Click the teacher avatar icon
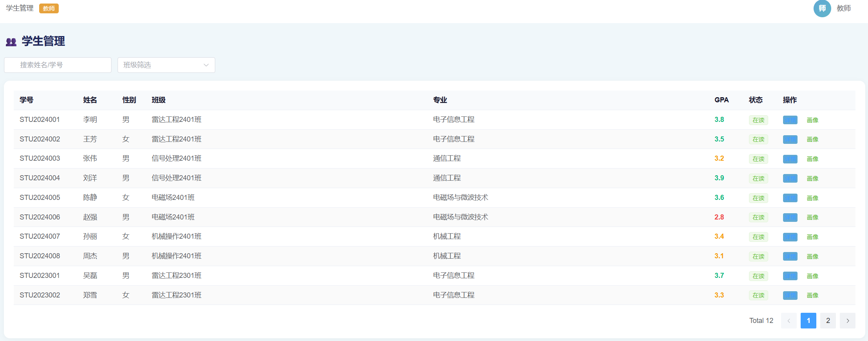 (x=822, y=8)
